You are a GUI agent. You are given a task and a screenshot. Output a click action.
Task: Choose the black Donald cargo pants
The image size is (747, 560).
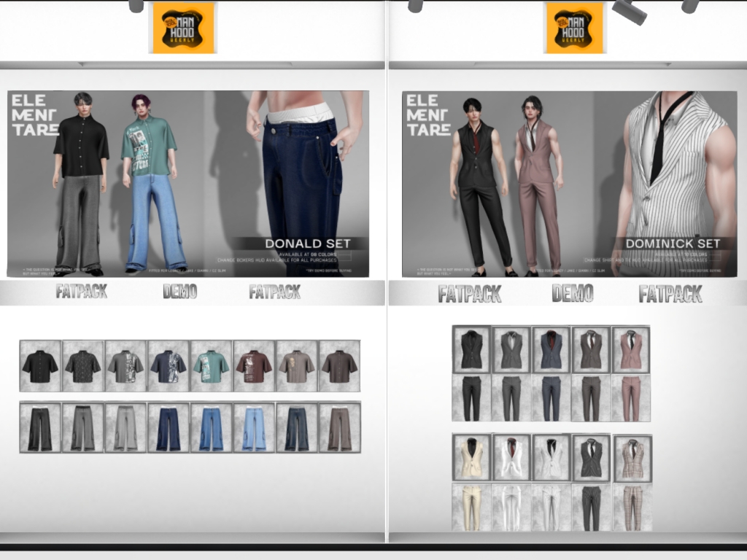(40, 427)
